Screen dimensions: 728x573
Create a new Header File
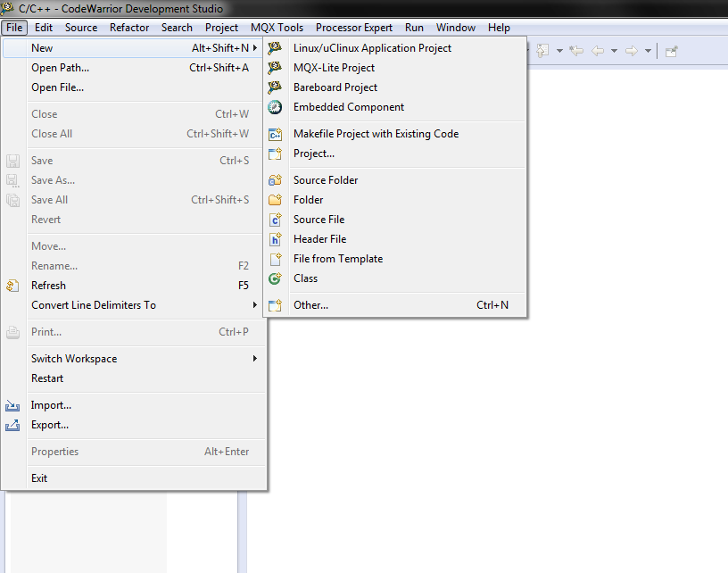[394, 238]
